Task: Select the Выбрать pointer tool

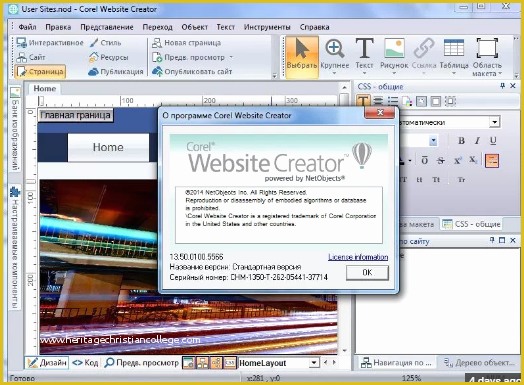Action: tap(302, 57)
